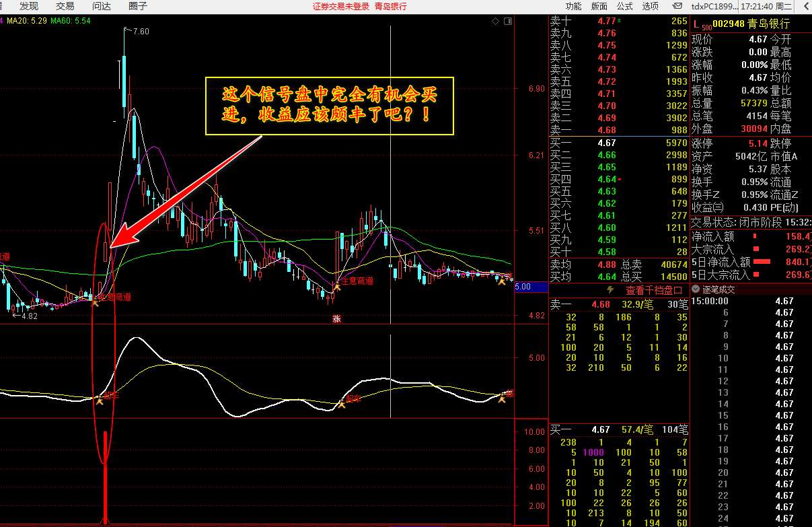Open the 功能 menu
The width and height of the screenshot is (812, 527).
point(573,6)
